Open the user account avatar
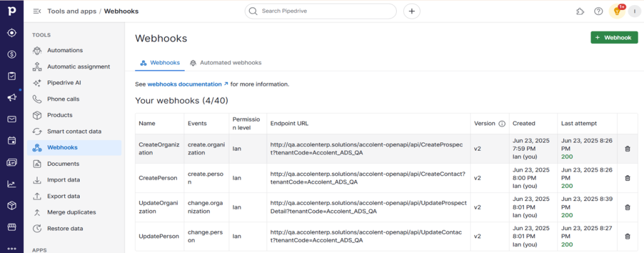 coord(635,11)
